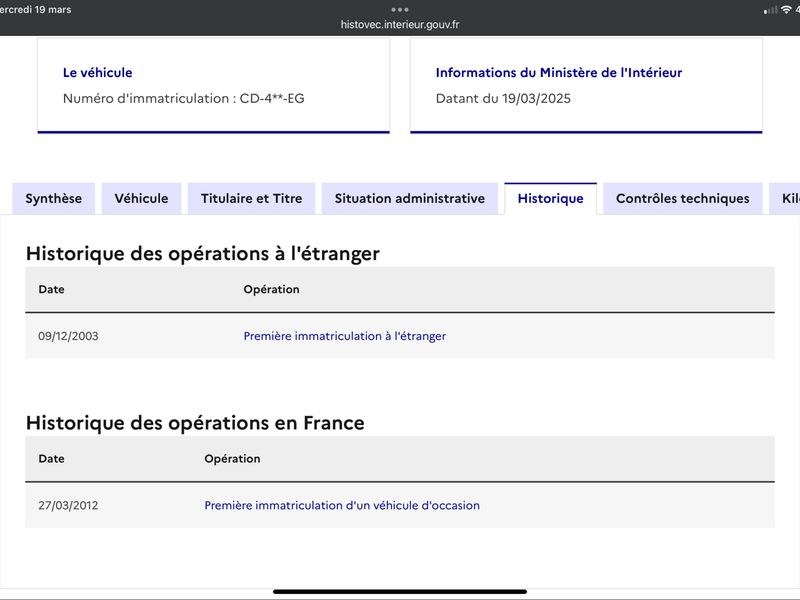Click the Date header in the France table
This screenshot has height=600, width=800.
[x=52, y=459]
